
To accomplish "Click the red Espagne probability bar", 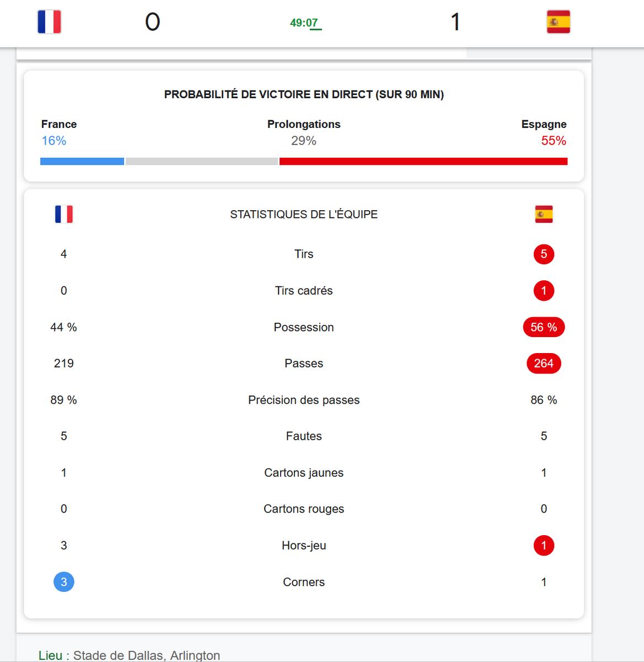I will pyautogui.click(x=423, y=161).
